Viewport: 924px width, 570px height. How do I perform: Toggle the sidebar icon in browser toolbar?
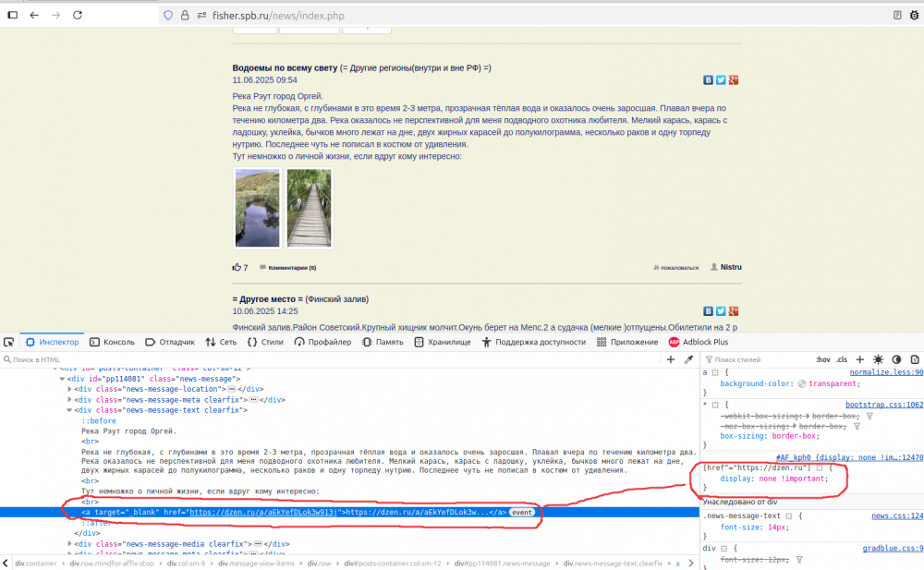click(12, 16)
